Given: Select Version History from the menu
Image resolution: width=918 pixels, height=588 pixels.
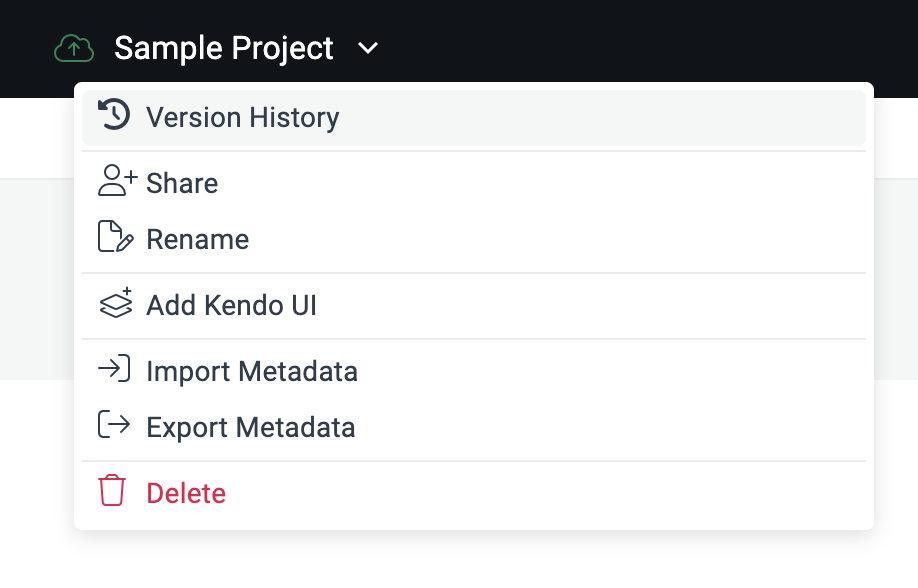Looking at the screenshot, I should pos(242,117).
